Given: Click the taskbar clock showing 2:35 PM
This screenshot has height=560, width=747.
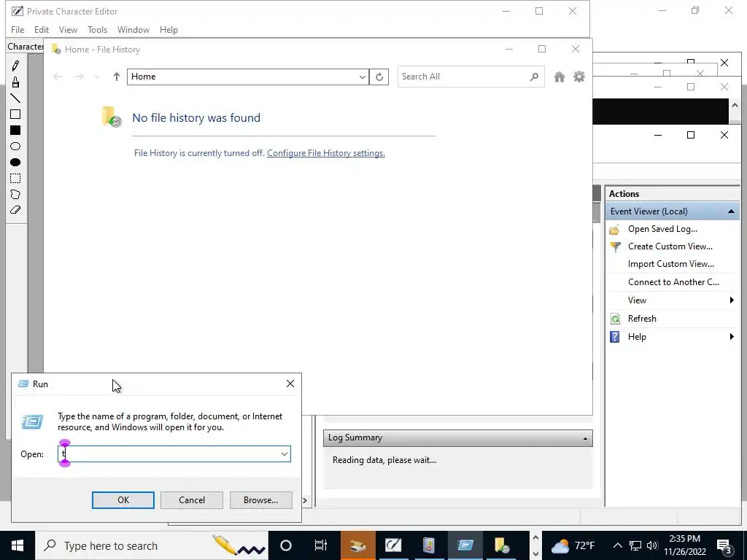Looking at the screenshot, I should pyautogui.click(x=684, y=545).
